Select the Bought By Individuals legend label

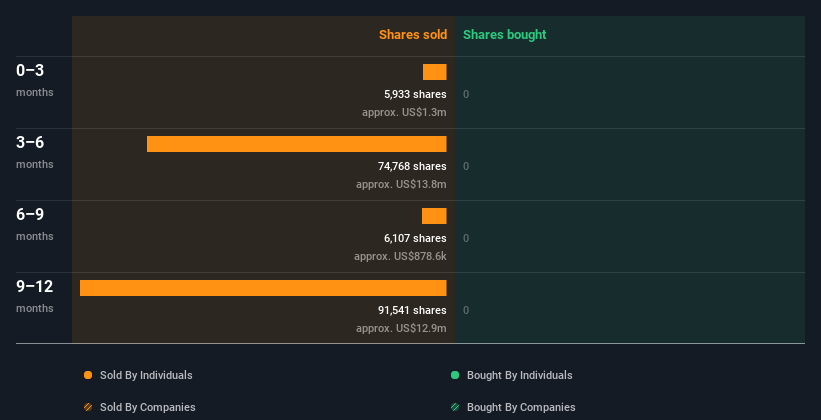[519, 375]
